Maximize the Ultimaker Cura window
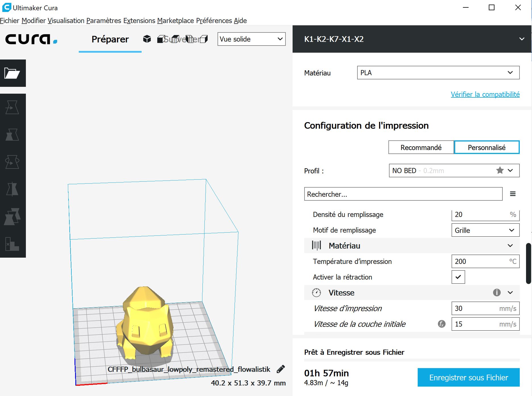This screenshot has width=532, height=396. (x=492, y=7)
